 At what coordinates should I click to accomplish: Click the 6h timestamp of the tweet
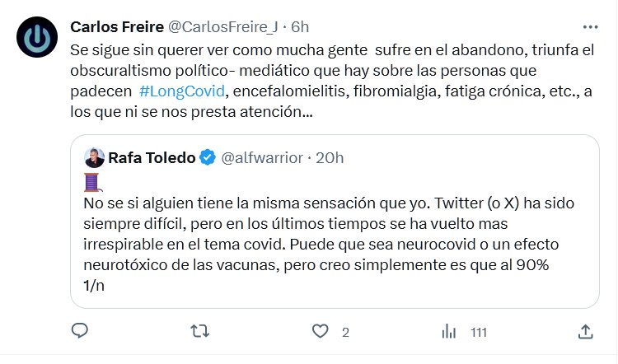[x=302, y=27]
